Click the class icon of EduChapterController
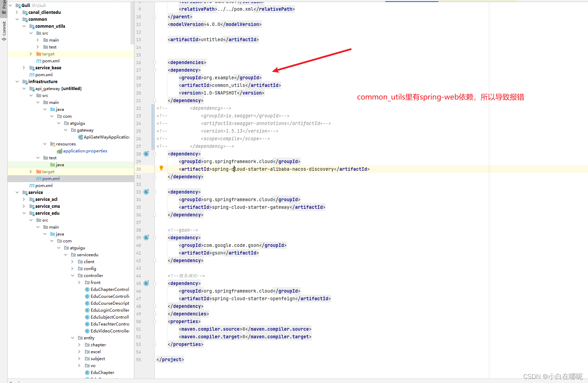Image resolution: width=588 pixels, height=383 pixels. [x=87, y=290]
